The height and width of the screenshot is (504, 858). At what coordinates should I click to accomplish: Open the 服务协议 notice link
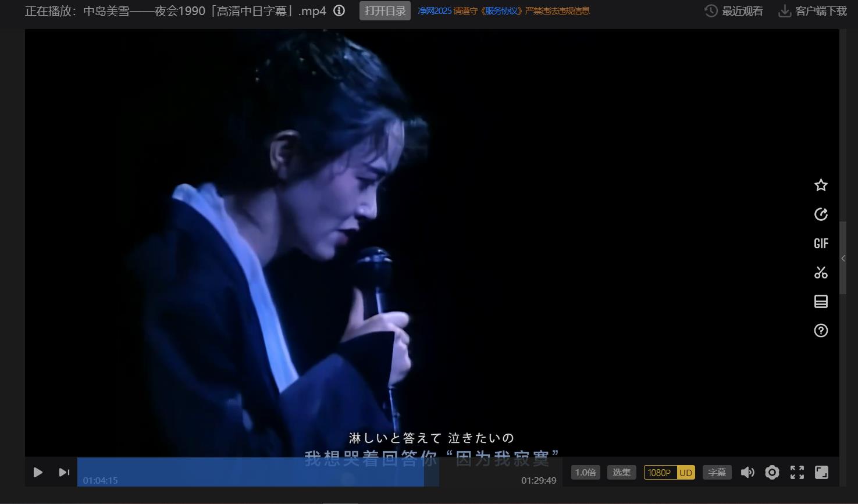coord(500,11)
